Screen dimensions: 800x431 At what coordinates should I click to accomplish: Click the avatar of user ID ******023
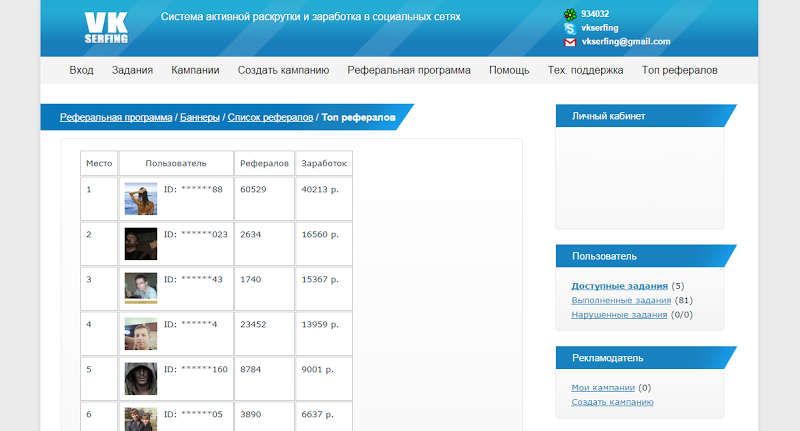click(x=141, y=244)
